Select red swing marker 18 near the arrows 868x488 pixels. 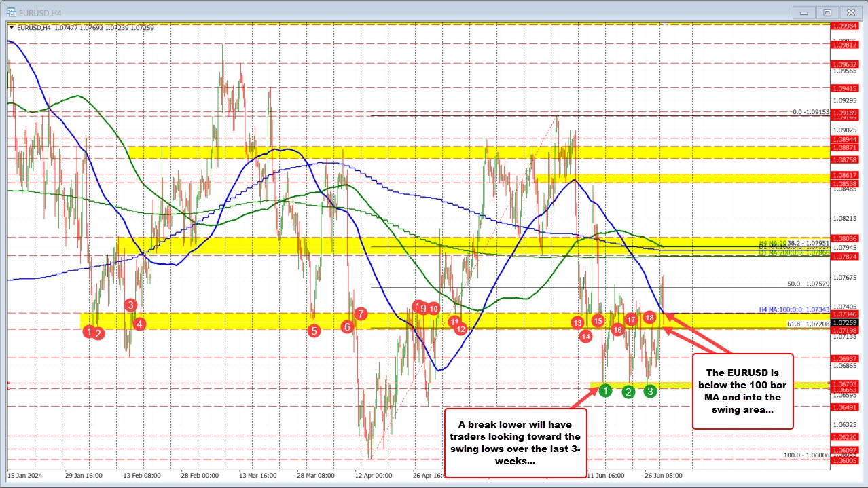[x=649, y=316]
